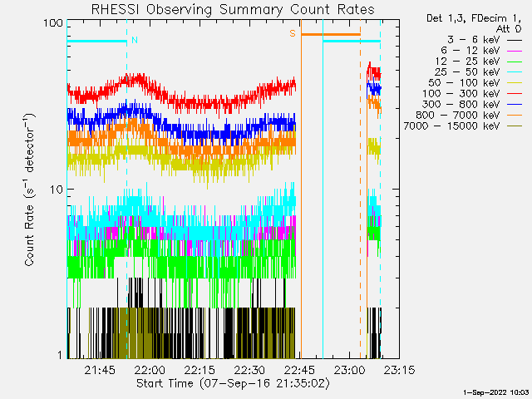Click the black line swatch for 3 - 6 keV
Screen dimensions: 532x399
tap(515, 40)
